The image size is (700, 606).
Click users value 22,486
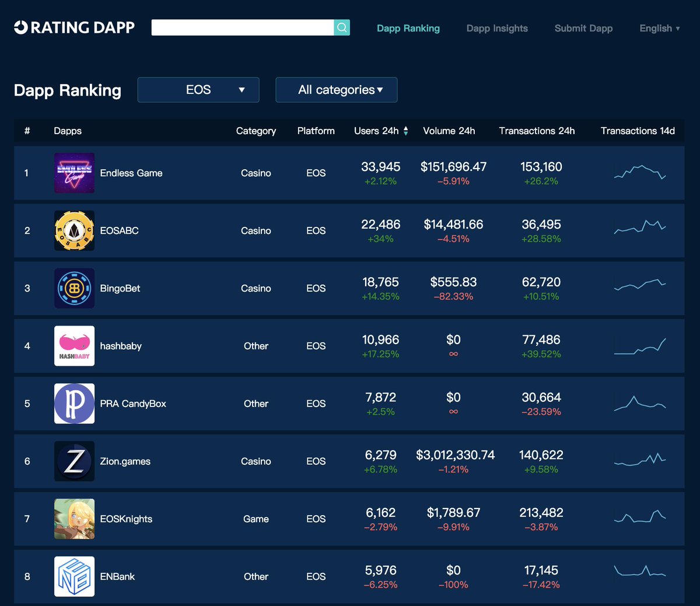coord(380,225)
